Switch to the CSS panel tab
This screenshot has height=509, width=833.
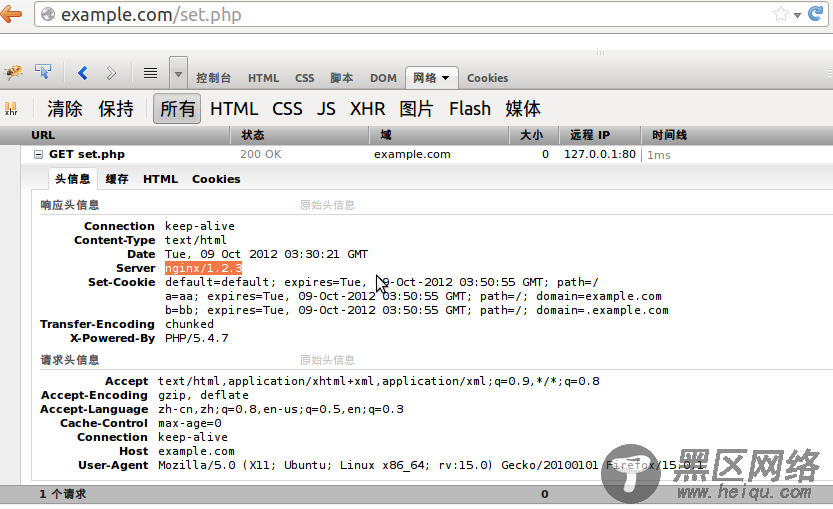click(x=304, y=78)
